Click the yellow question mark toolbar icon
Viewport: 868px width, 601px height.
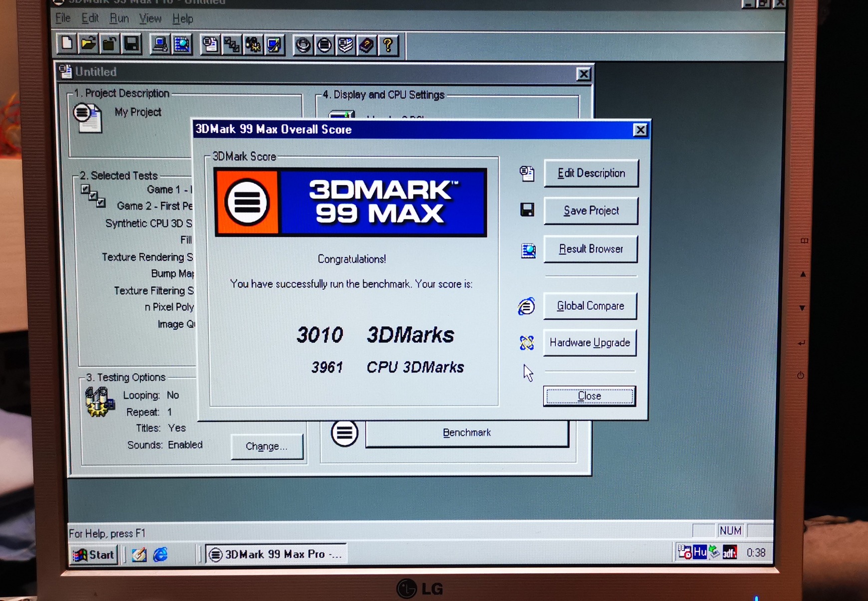point(388,46)
